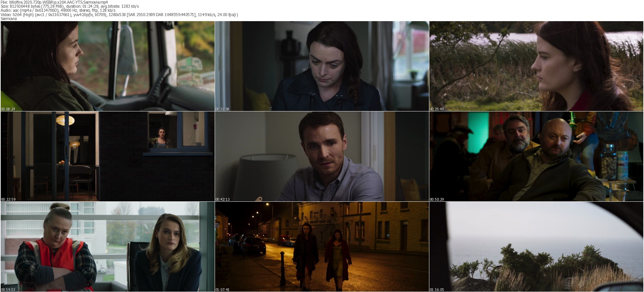Click the Video h264 info line
Viewport: 644px width, 292px height.
click(119, 15)
